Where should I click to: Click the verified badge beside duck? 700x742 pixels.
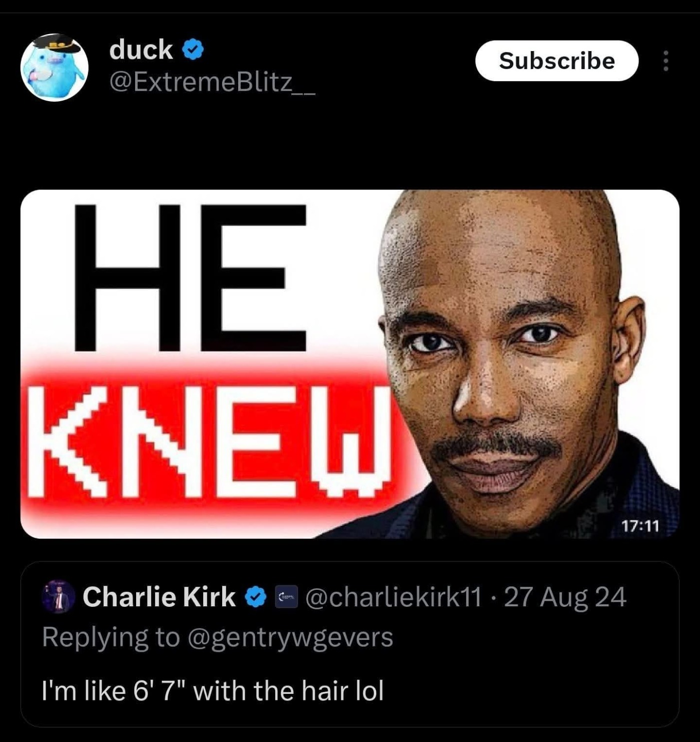(x=193, y=50)
